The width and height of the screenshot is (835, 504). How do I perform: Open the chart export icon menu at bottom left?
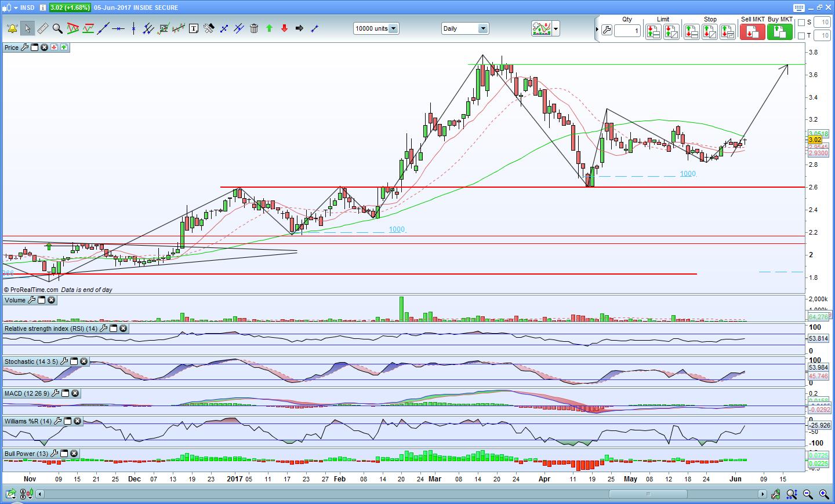click(x=10, y=494)
